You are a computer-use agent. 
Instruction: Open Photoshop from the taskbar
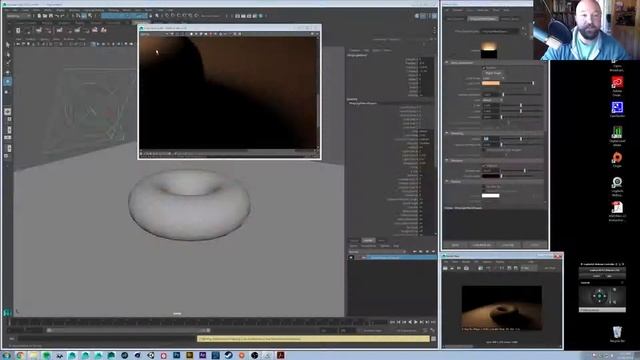tap(176, 356)
